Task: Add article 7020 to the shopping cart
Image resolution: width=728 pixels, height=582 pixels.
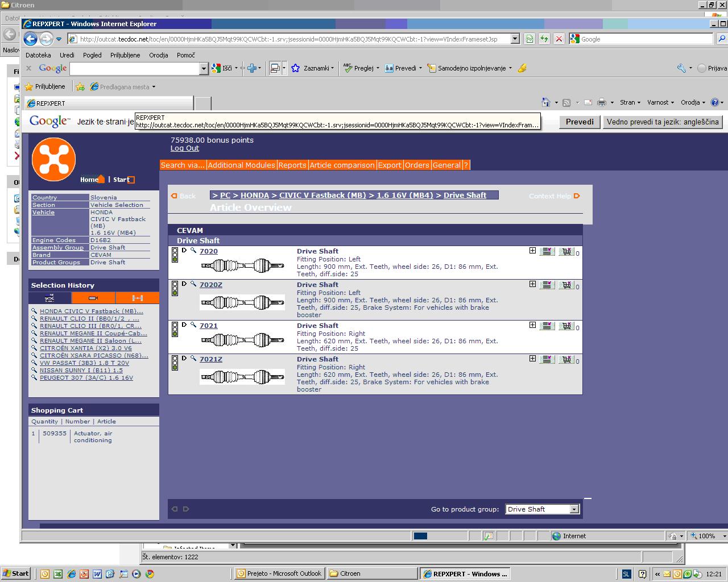Action: click(566, 251)
